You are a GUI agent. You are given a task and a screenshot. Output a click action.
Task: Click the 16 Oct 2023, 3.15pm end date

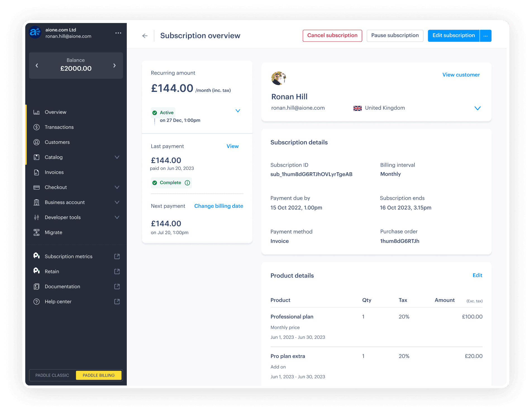[x=405, y=208]
